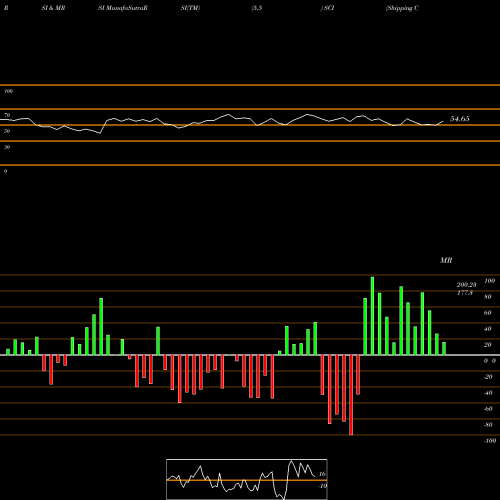Click the MR axis label -100
Screen dimensions: 500x500
(490, 441)
